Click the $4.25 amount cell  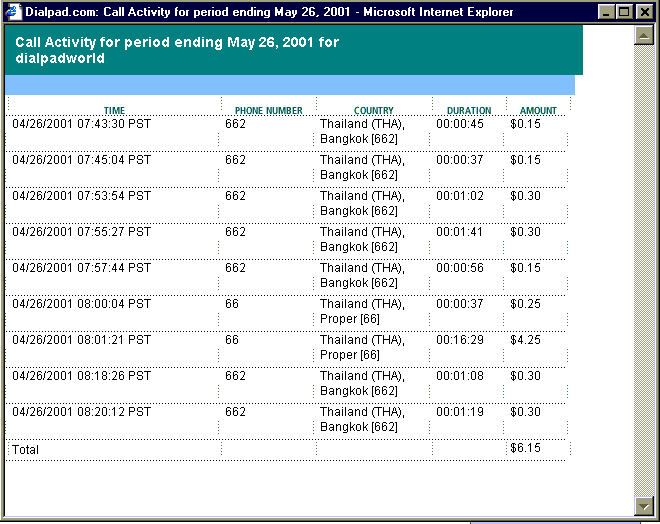point(525,340)
